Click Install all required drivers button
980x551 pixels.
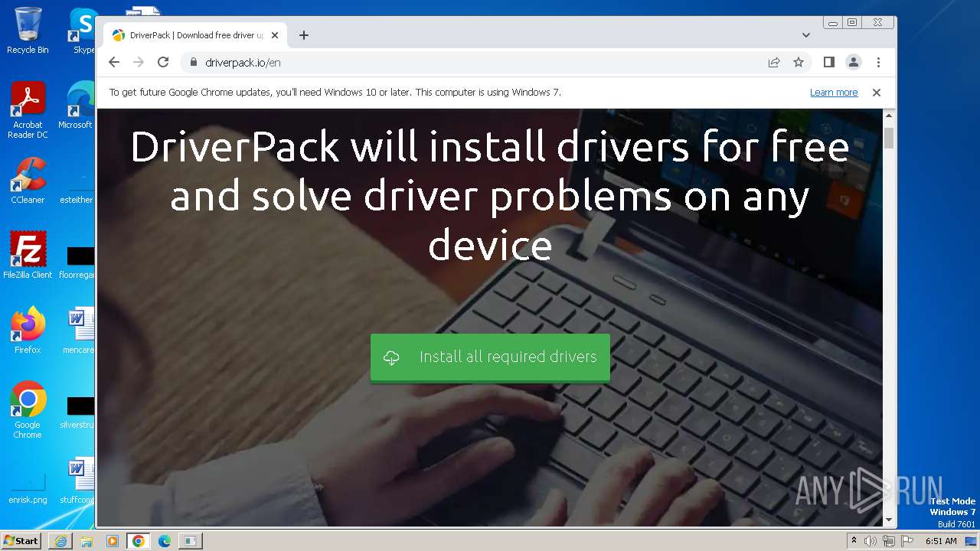[490, 357]
